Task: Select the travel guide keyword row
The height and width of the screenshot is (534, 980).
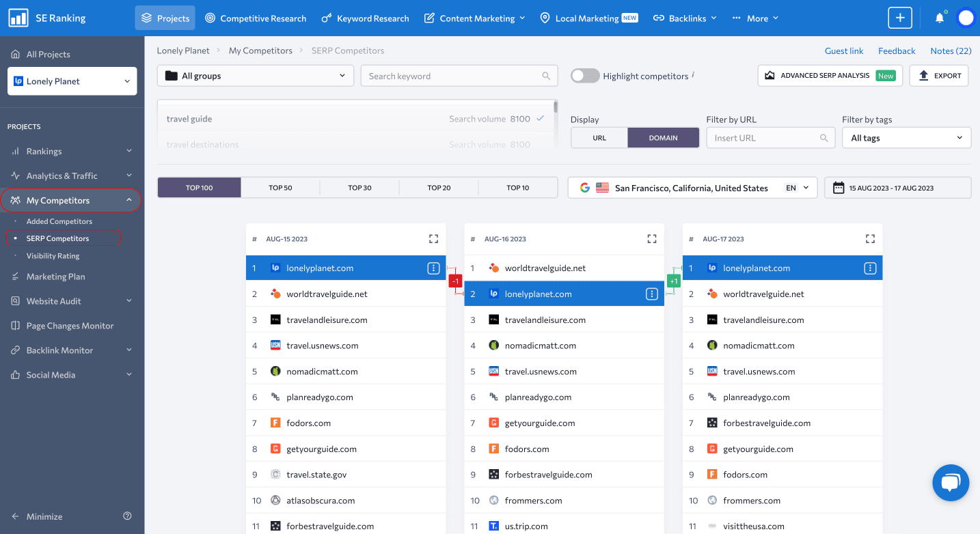Action: coord(355,119)
